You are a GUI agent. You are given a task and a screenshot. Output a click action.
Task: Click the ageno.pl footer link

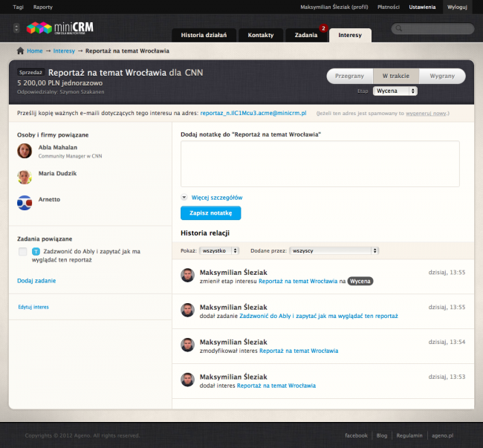coord(442,435)
